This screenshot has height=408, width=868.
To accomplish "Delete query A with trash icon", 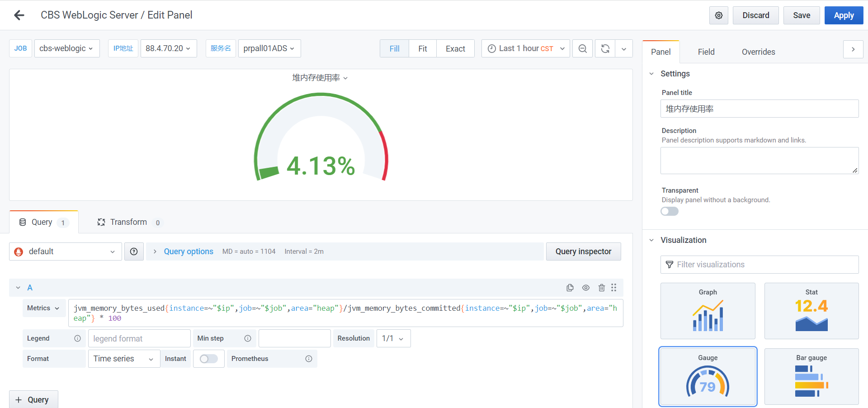I will [x=602, y=288].
